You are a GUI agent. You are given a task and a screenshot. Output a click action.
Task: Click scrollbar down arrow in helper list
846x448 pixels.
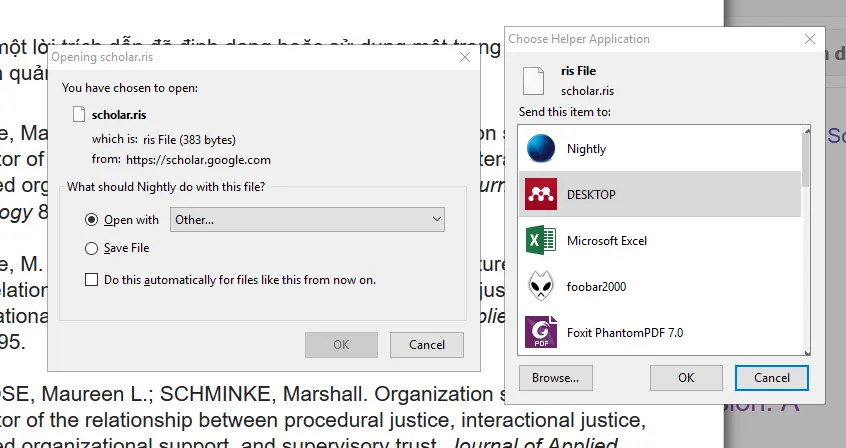[x=807, y=352]
